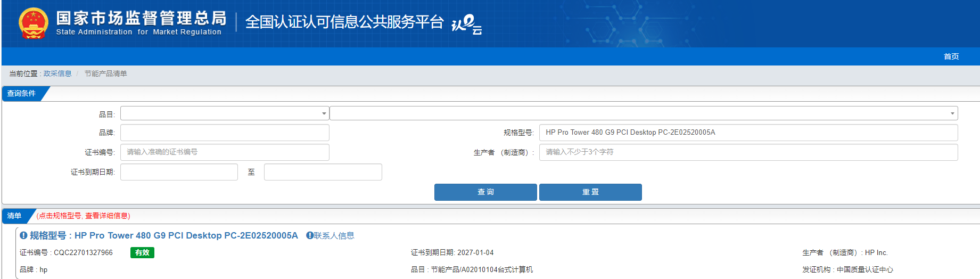Focus the 证书编号 input field
The width and height of the screenshot is (980, 279).
[x=225, y=152]
